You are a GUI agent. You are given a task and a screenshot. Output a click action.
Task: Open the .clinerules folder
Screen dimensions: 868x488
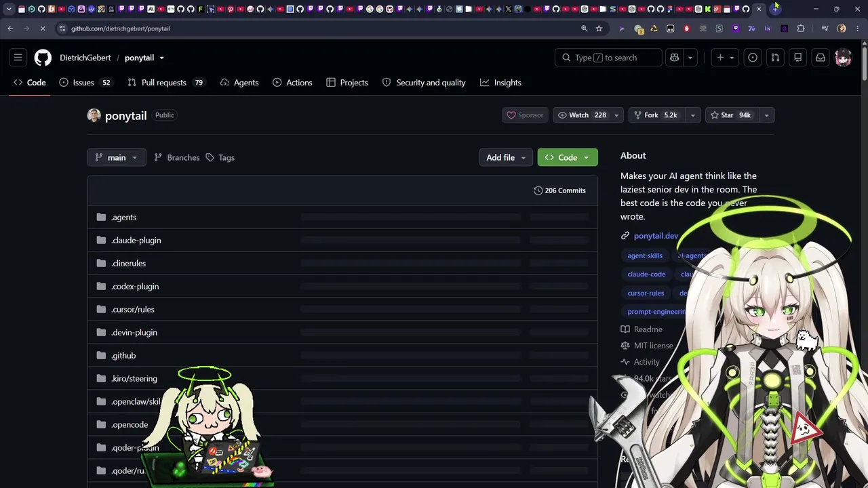(128, 263)
